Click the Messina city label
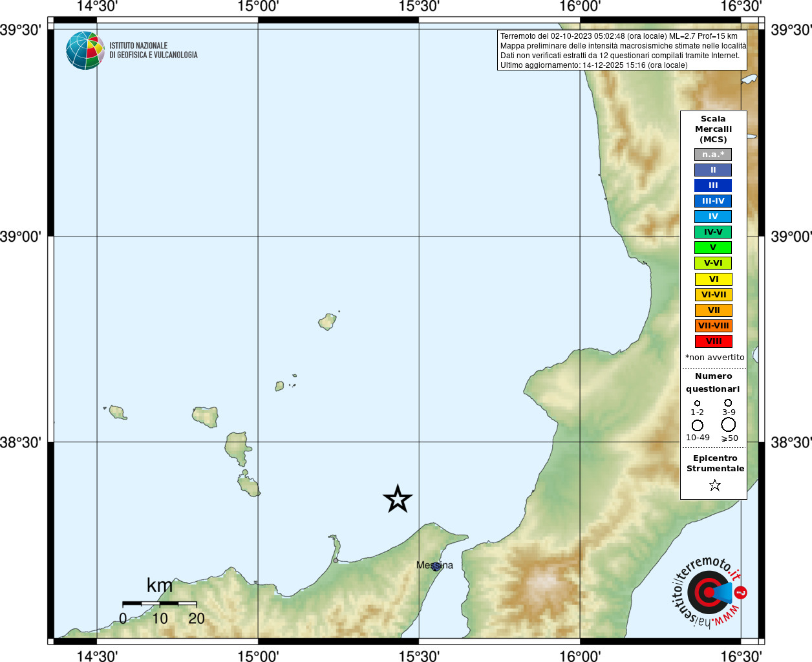 pyautogui.click(x=434, y=565)
